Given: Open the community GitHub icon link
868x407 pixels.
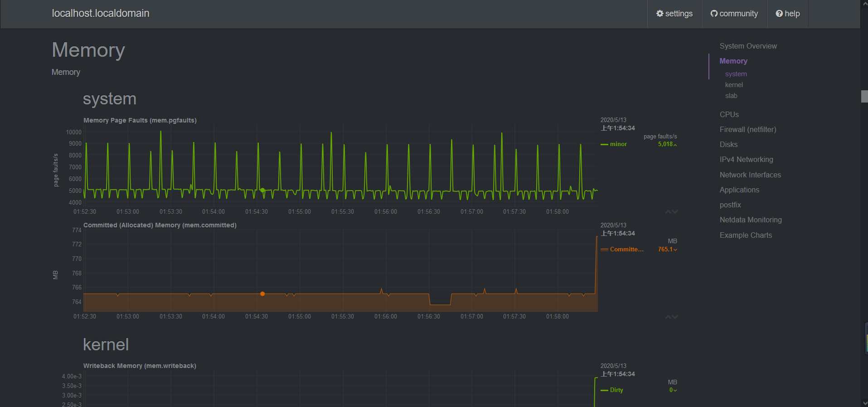Looking at the screenshot, I should pos(714,14).
